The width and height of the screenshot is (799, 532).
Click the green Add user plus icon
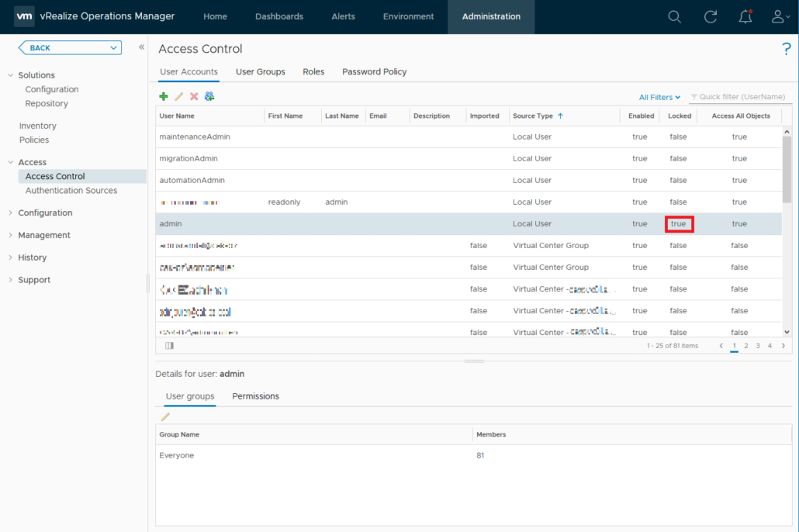[164, 96]
